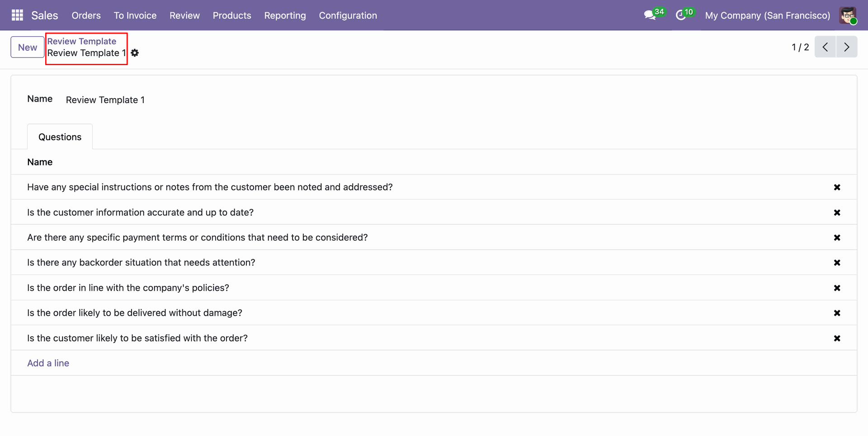Open the To Invoice menu
Viewport: 868px width, 436px height.
click(135, 15)
